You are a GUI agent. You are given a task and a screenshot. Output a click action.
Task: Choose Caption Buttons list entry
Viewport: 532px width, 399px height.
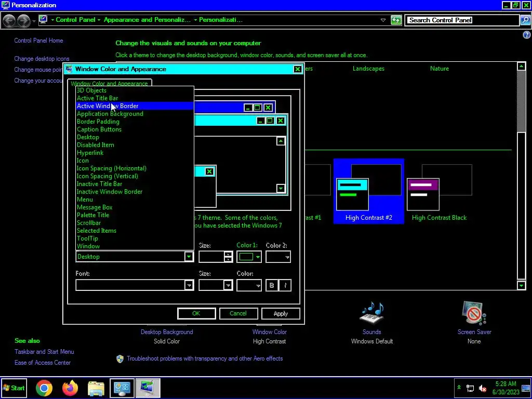[x=135, y=129]
